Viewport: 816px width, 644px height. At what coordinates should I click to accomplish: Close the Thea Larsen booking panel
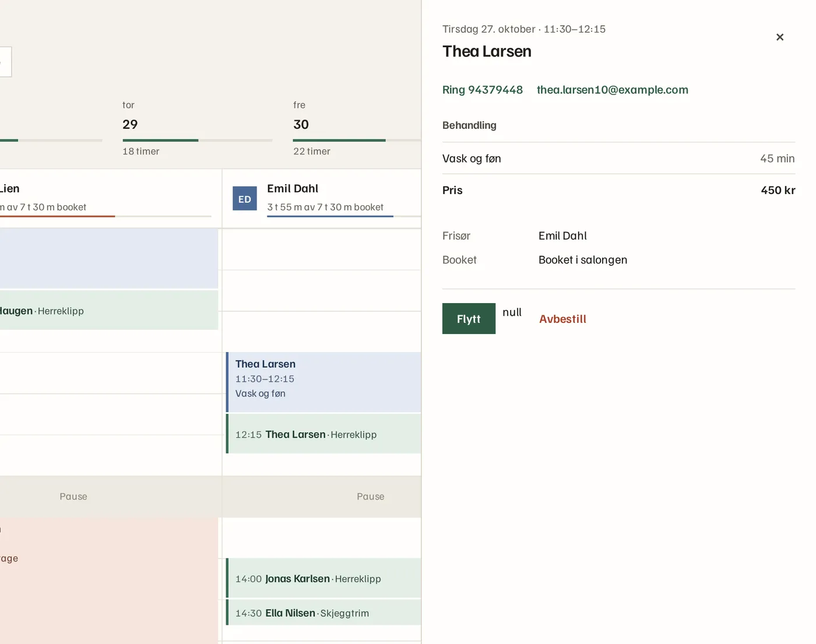[779, 37]
